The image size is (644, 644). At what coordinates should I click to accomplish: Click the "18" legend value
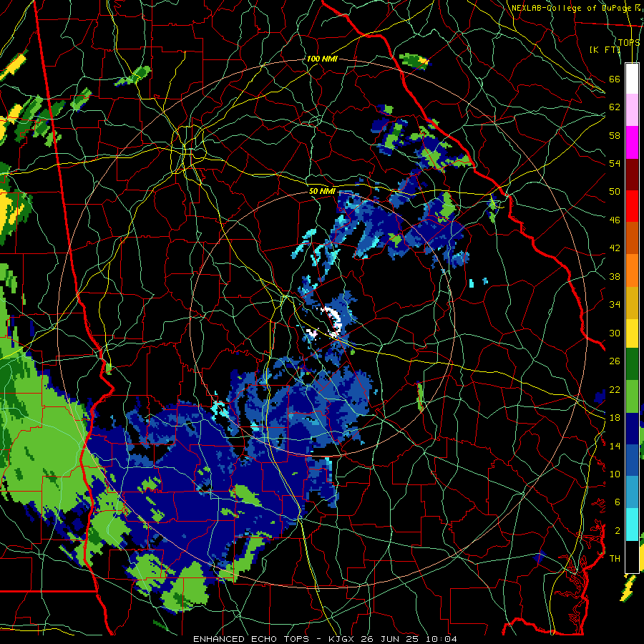(x=615, y=418)
